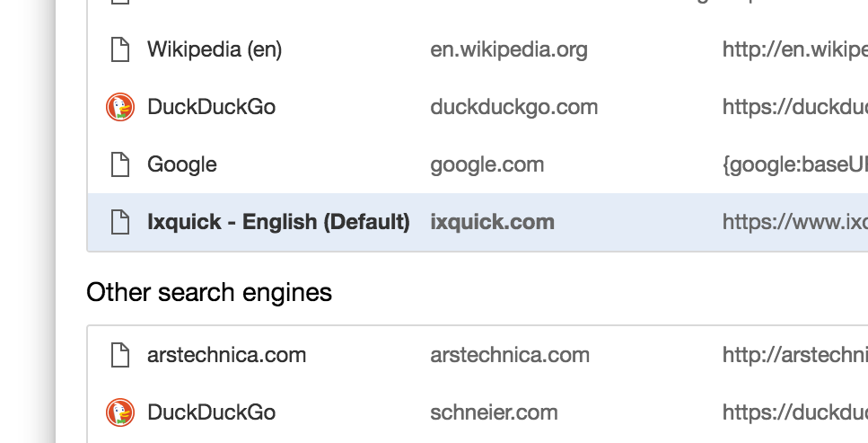Edit the duckduckgo.com keyword field
The width and height of the screenshot is (868, 443).
513,107
